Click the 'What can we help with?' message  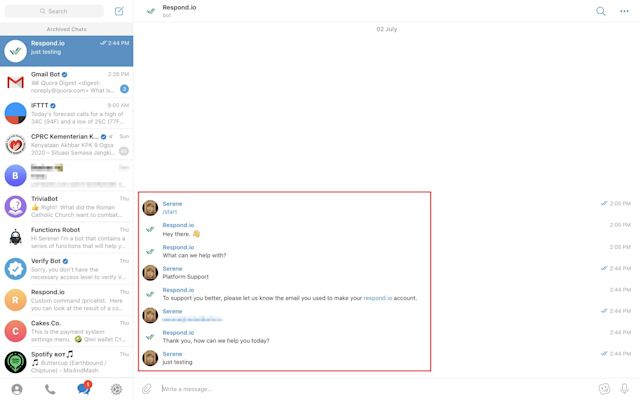coord(194,255)
